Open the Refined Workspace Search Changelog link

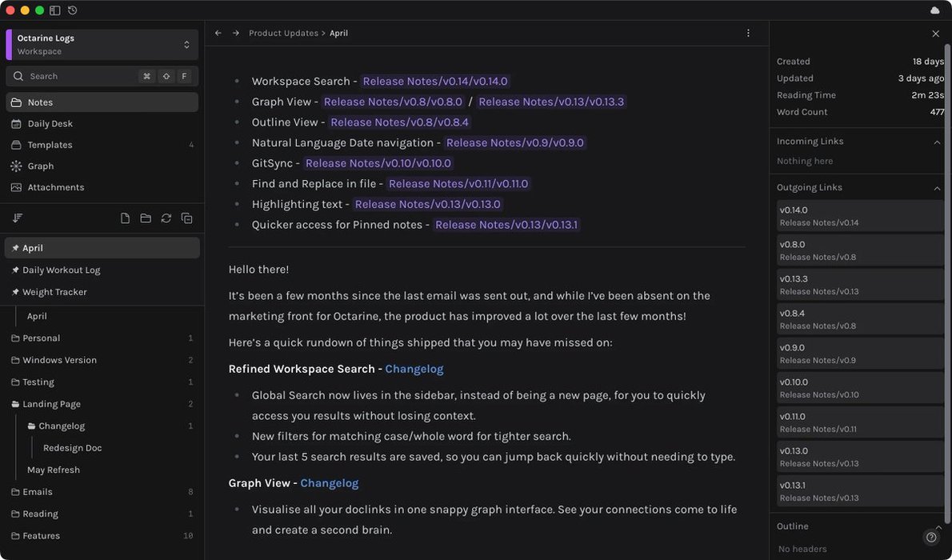(414, 369)
